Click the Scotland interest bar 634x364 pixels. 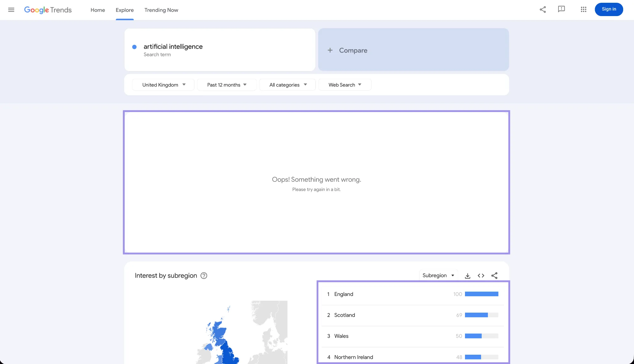tap(481, 315)
